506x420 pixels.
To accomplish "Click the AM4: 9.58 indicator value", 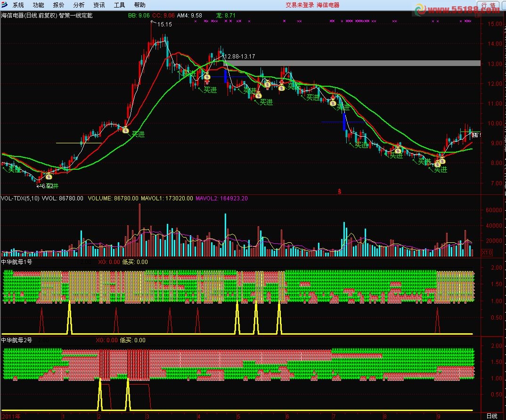I will [189, 15].
